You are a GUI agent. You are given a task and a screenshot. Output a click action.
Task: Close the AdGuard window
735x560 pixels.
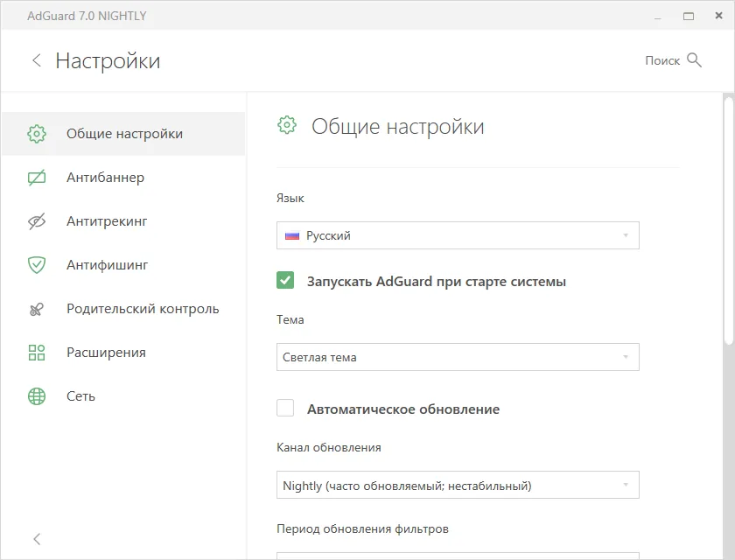pos(718,16)
